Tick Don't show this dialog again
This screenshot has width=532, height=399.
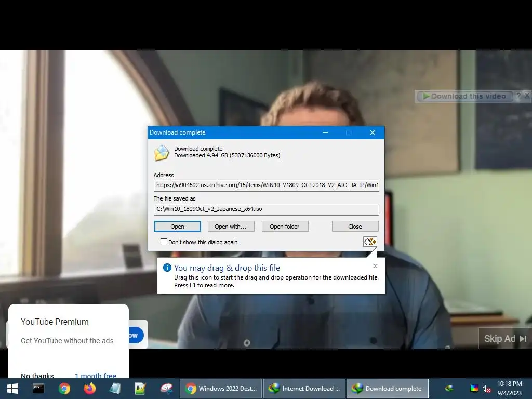pyautogui.click(x=164, y=242)
